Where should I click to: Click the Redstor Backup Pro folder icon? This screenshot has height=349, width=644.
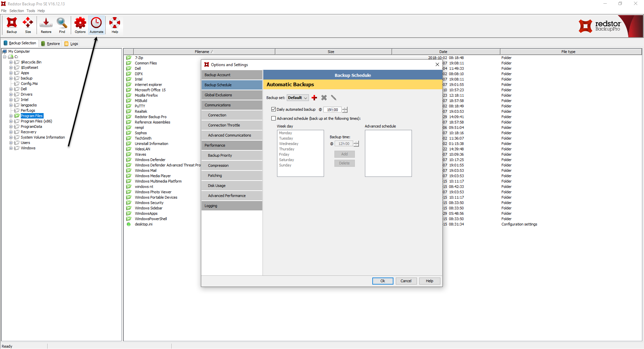(129, 117)
